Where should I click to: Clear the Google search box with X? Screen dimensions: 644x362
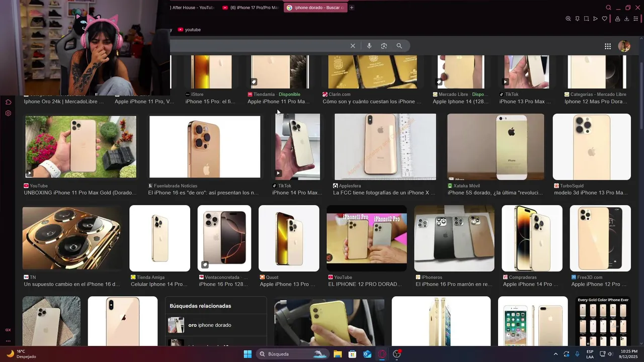[353, 46]
